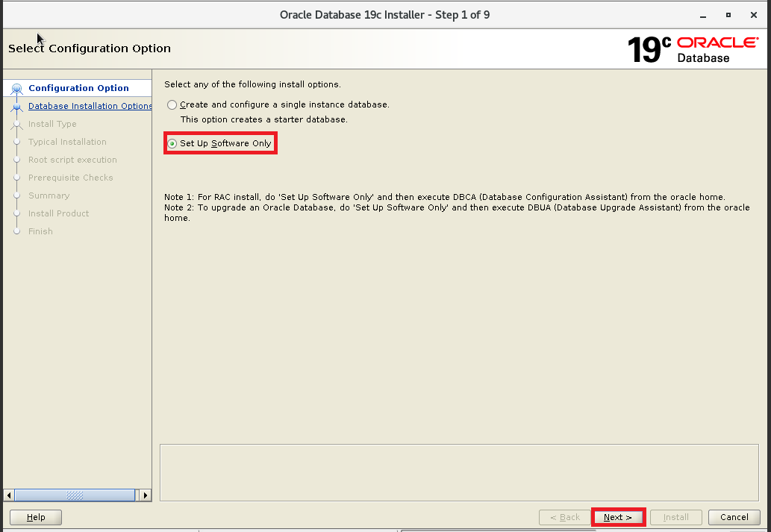The height and width of the screenshot is (532, 771).
Task: Click the 'Typical Installation' step
Action: (x=67, y=142)
